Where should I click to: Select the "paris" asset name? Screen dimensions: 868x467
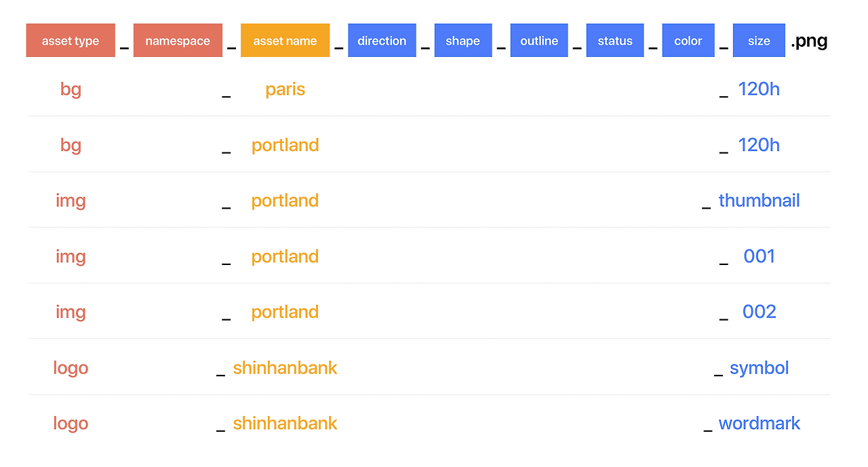pos(285,89)
